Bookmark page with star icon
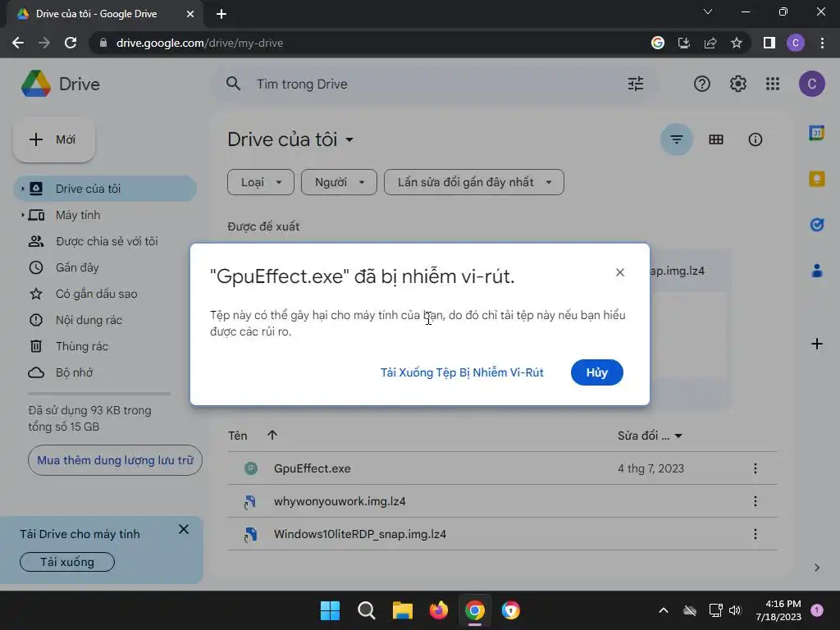This screenshot has width=840, height=630. [737, 43]
